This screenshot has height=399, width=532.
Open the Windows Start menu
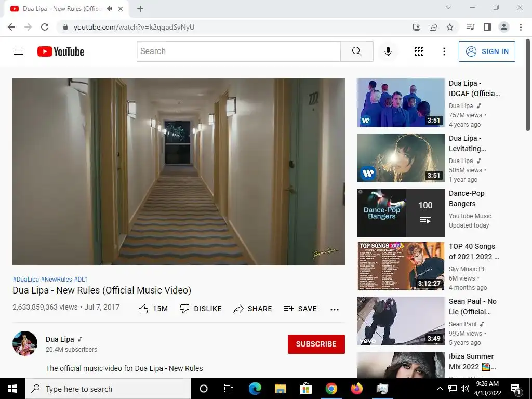coord(12,389)
